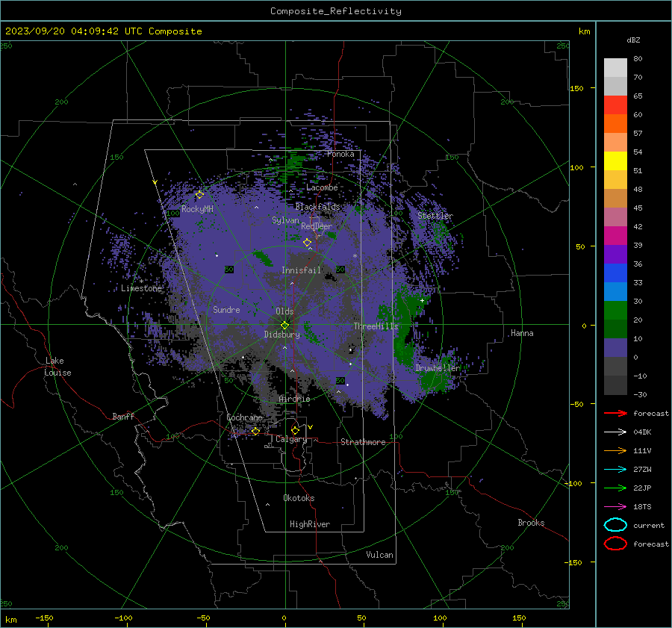Click the Limestone label
This screenshot has width=672, height=628.
coord(141,288)
